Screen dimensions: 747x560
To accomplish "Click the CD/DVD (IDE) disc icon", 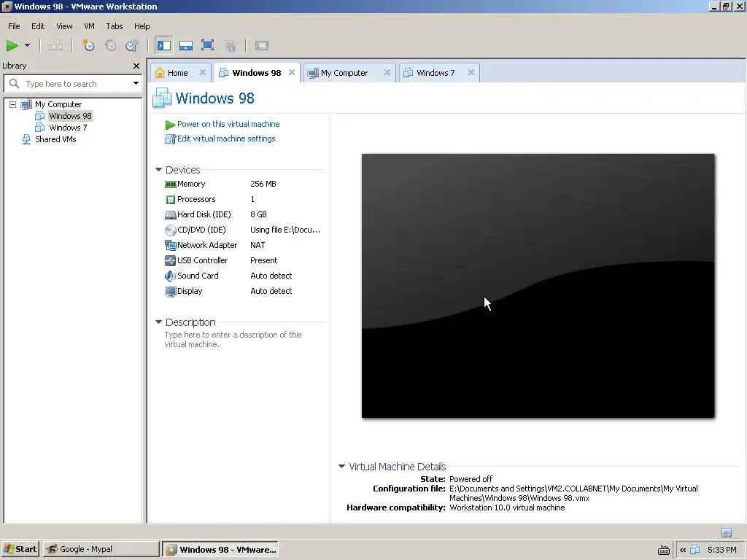I will point(170,230).
